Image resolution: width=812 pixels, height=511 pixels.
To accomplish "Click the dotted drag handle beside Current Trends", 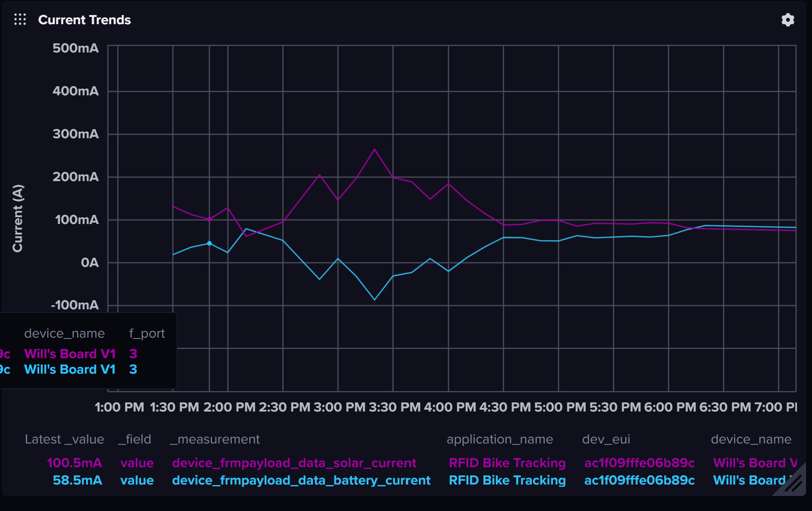I will [20, 20].
